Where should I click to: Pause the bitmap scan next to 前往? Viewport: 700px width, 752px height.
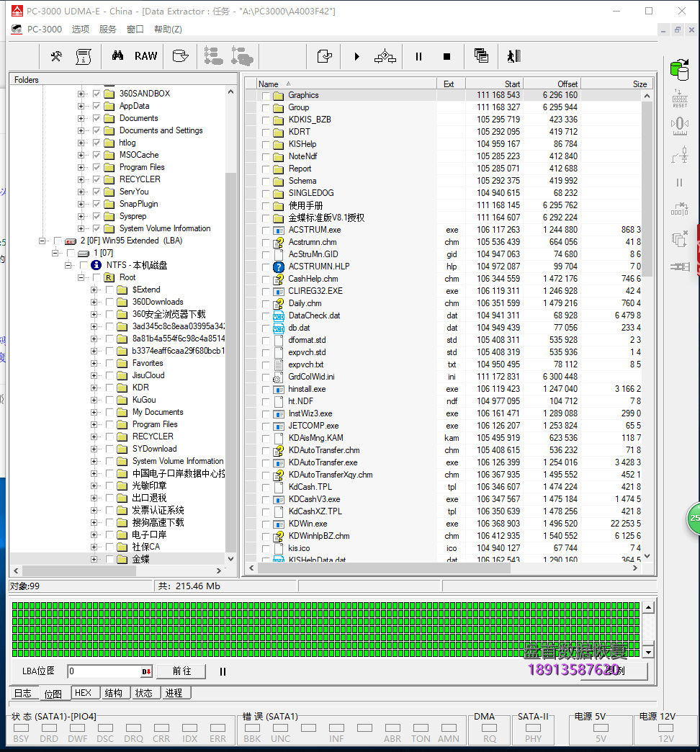pos(223,672)
